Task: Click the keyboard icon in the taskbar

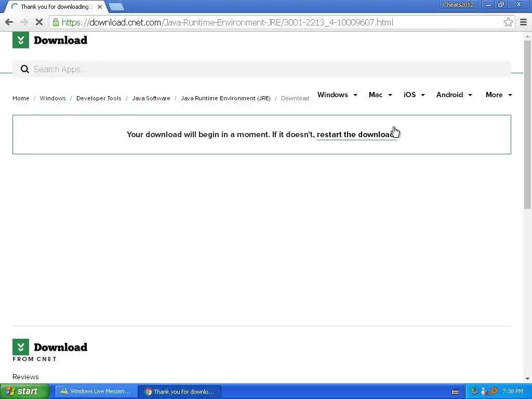Action: 455,392
